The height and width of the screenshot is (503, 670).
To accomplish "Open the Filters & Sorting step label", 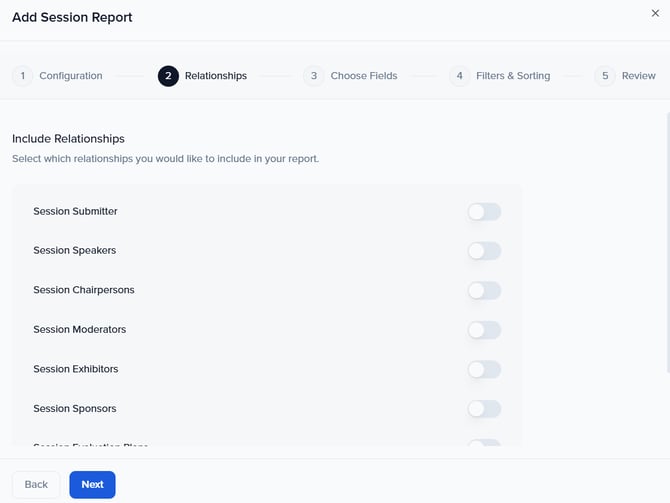I will tap(513, 76).
